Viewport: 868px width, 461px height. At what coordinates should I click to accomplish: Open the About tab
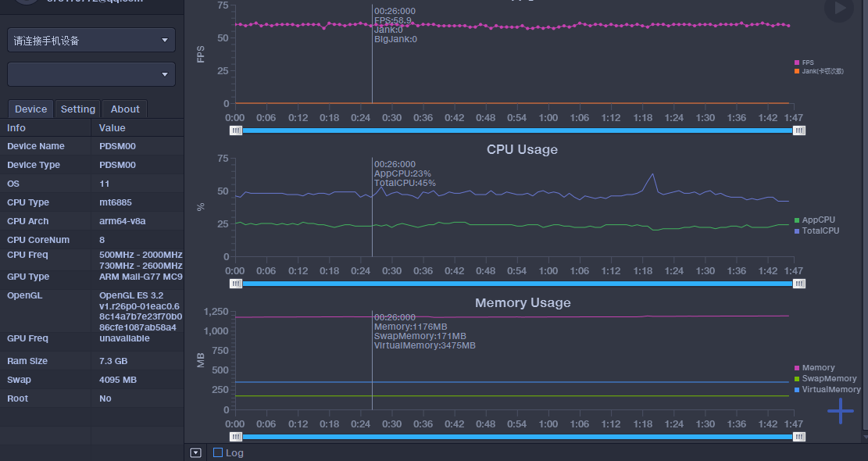click(125, 109)
